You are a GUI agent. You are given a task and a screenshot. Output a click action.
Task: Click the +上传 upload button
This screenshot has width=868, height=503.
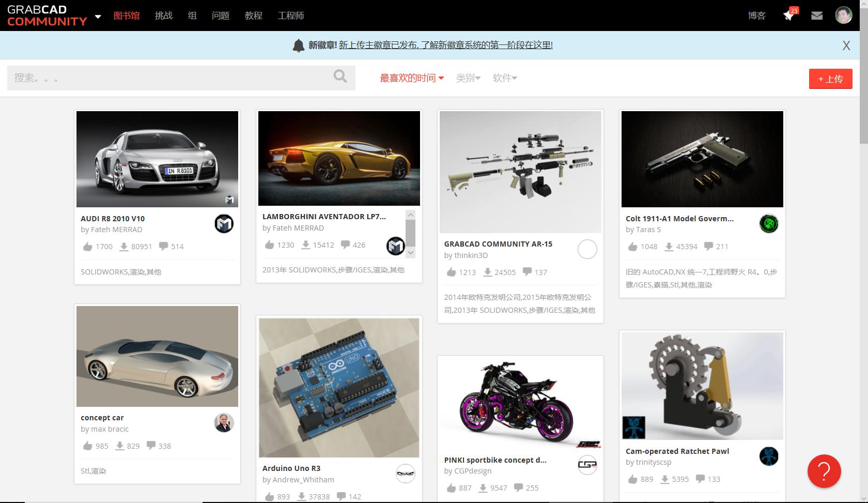click(830, 78)
